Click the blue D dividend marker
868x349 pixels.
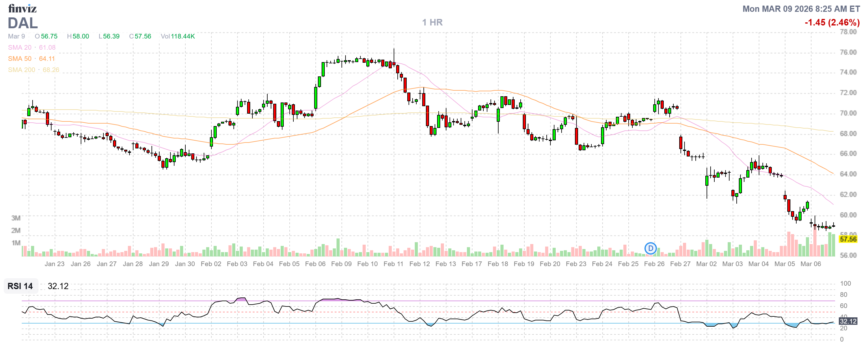pos(650,249)
